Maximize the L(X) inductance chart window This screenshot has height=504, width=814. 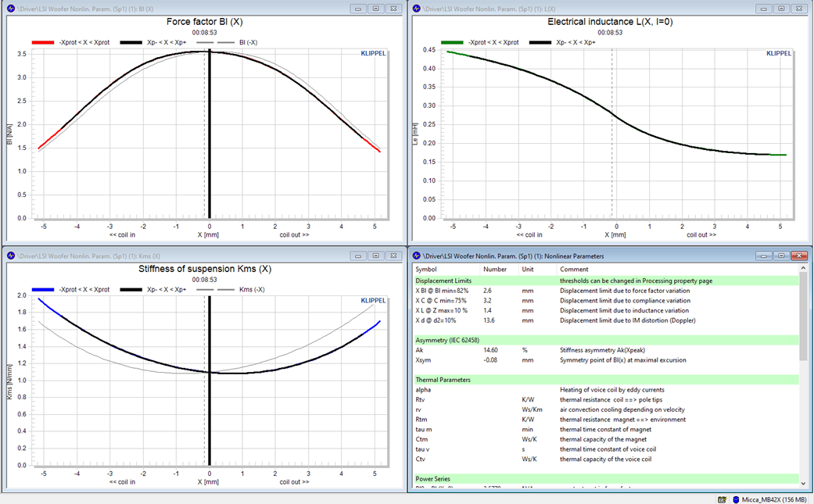(x=781, y=9)
